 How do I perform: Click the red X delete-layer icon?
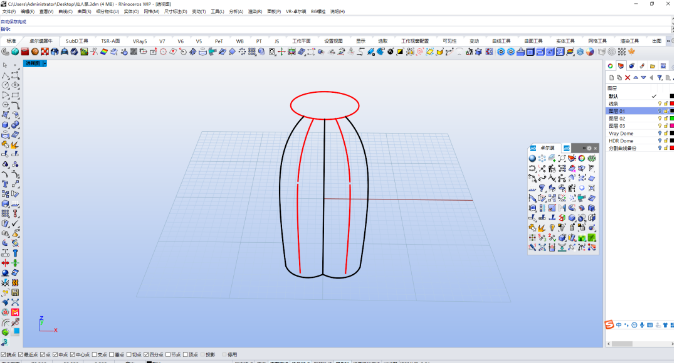[x=627, y=78]
